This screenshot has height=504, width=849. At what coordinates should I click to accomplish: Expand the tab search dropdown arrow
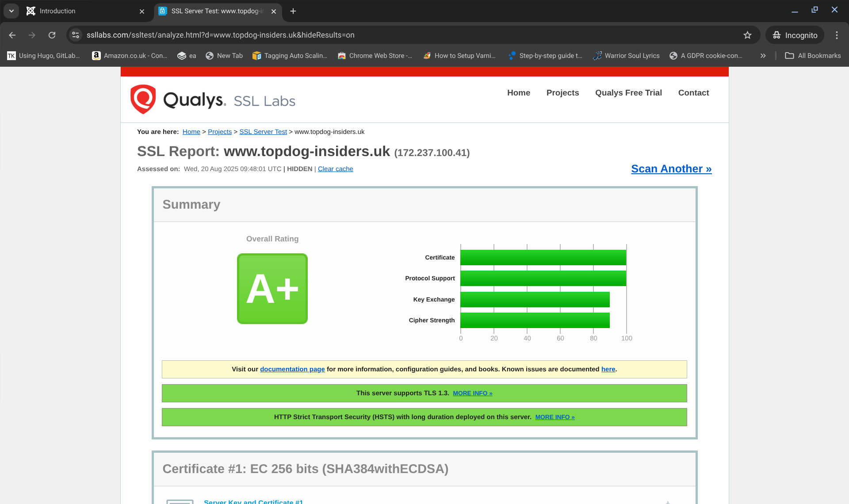(11, 11)
